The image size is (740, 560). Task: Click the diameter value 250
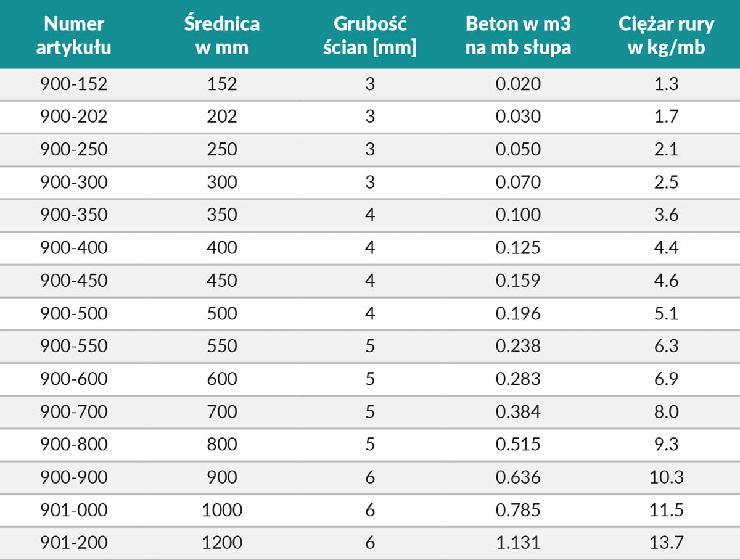click(x=222, y=149)
